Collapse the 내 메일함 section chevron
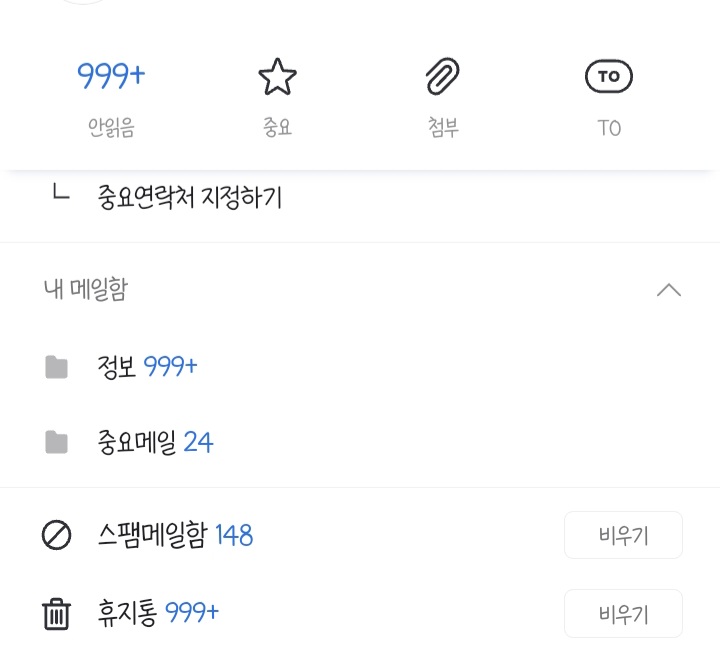Screen dimensions: 720x652 click(x=668, y=290)
